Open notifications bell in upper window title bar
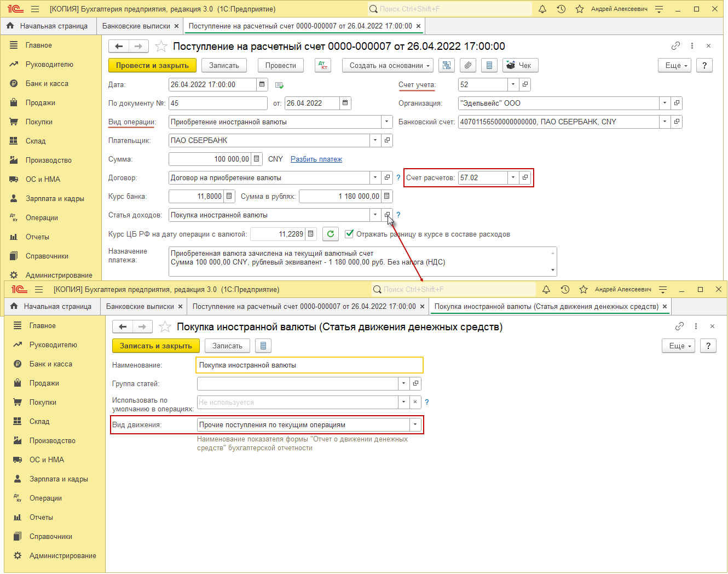728x574 pixels. [542, 9]
